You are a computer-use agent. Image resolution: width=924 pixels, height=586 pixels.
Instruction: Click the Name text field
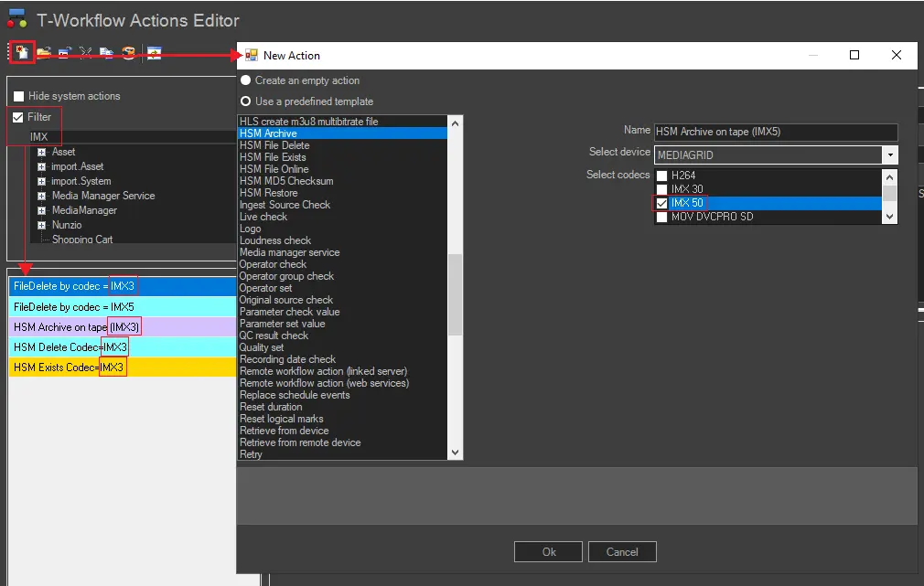775,132
